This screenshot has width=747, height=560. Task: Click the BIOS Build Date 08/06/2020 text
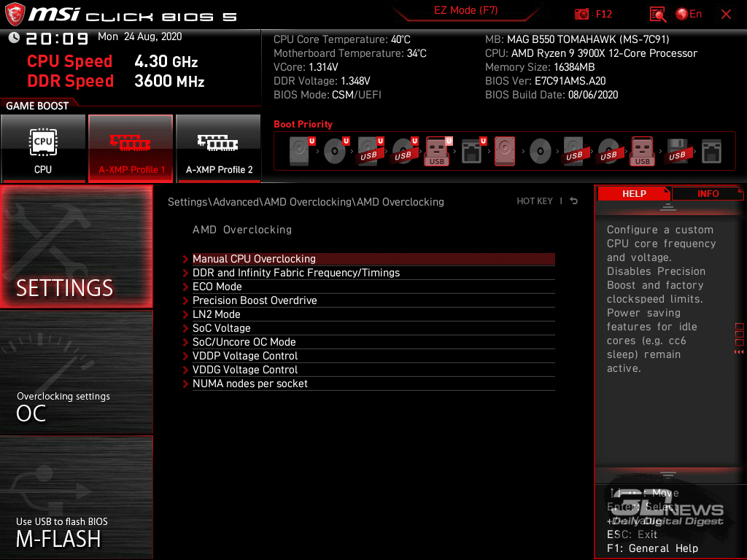(x=551, y=95)
